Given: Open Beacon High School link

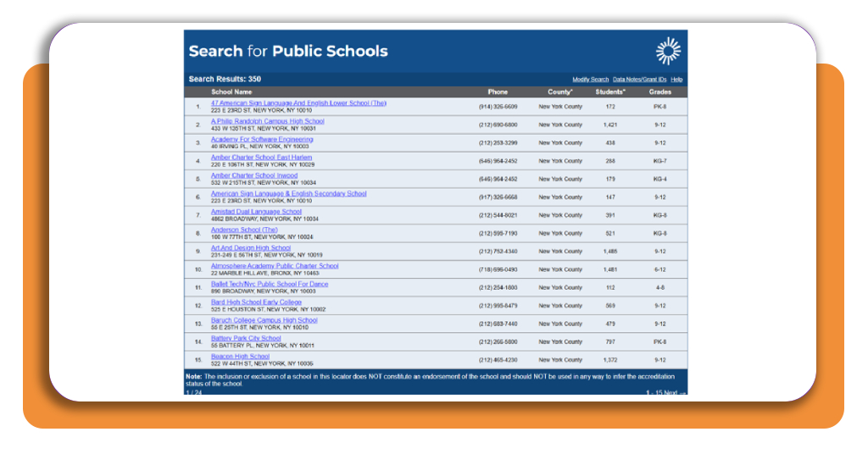Looking at the screenshot, I should pyautogui.click(x=240, y=357).
